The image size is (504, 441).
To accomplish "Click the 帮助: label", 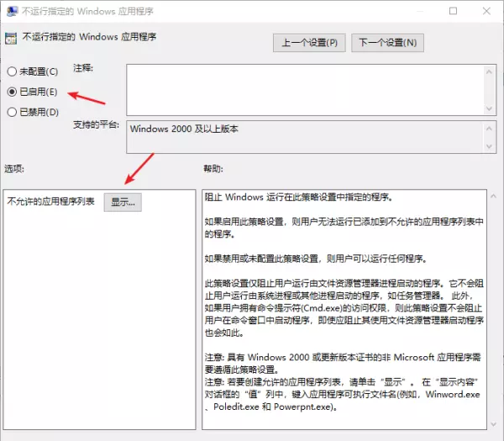I will [x=213, y=169].
